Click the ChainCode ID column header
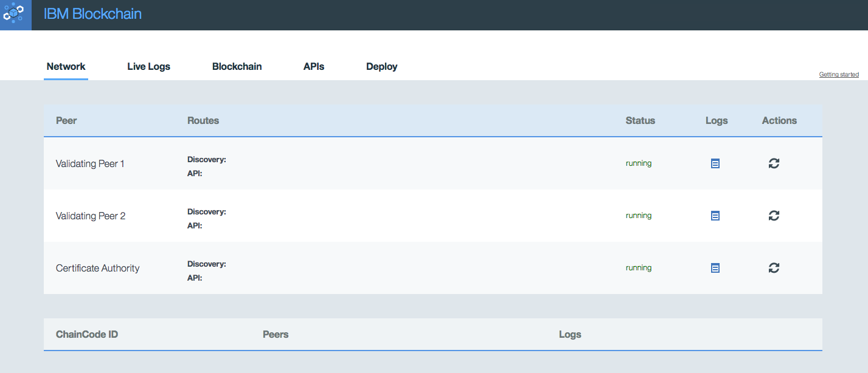 click(87, 334)
